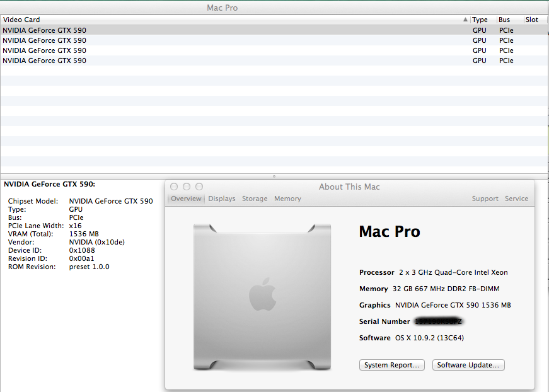Click the Vendor value NVIDIA (0x10de)
The image size is (549, 392).
click(x=97, y=242)
